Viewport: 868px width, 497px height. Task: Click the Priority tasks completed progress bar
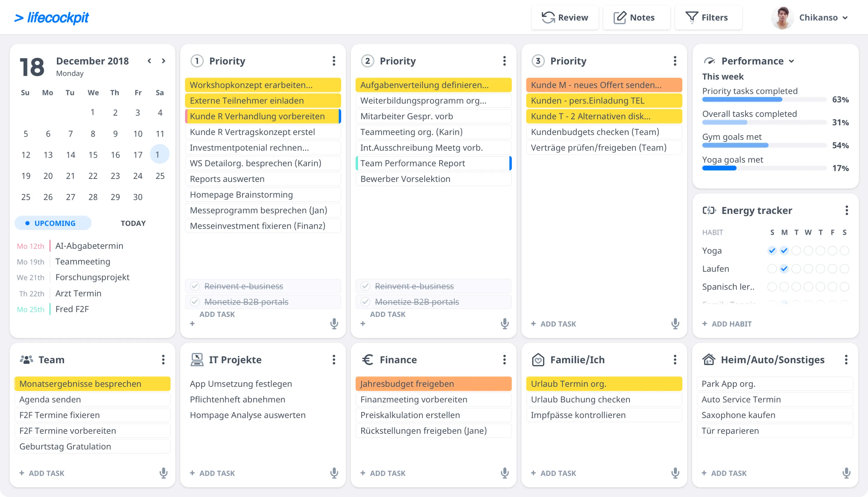[764, 100]
